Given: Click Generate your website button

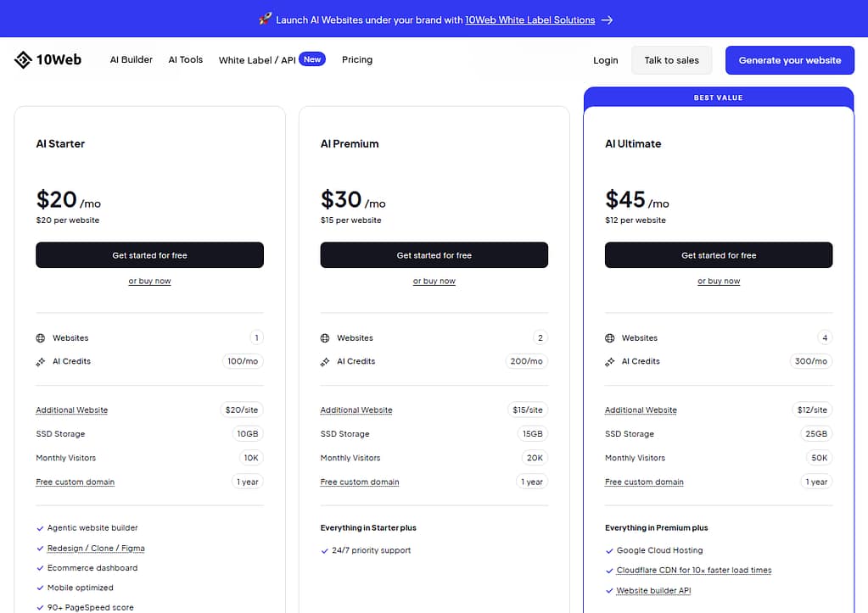Looking at the screenshot, I should click(789, 60).
